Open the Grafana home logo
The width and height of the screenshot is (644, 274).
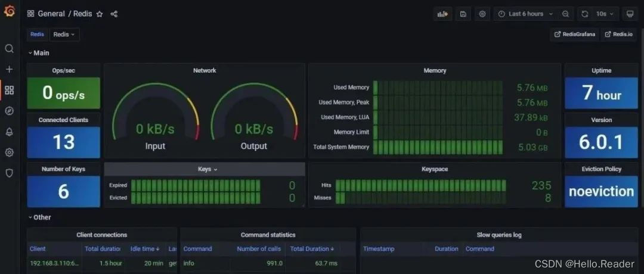(9, 11)
